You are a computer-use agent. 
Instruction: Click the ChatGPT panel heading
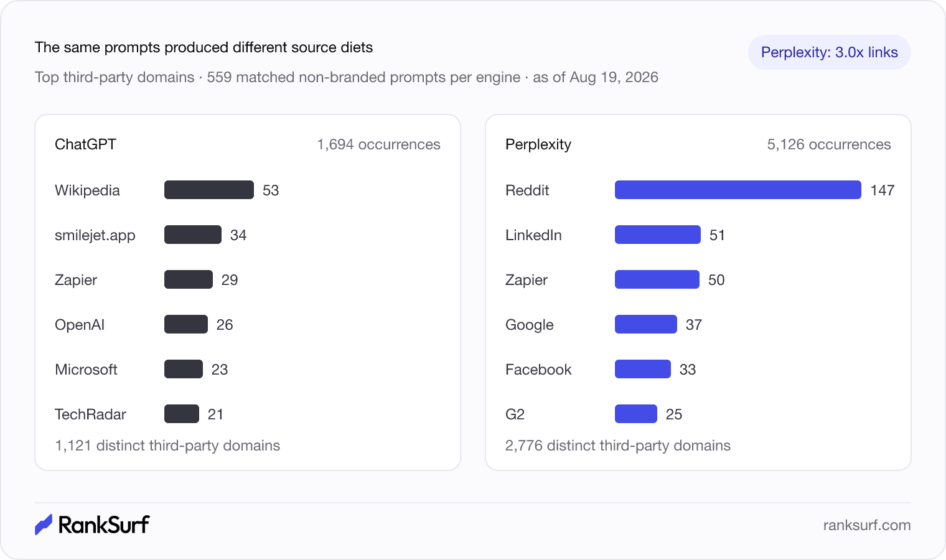85,144
